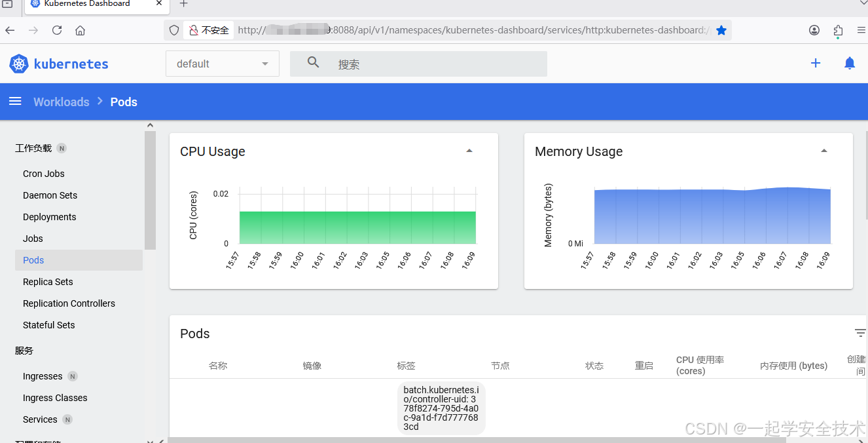Click the 工作负载 section heading
The image size is (868, 443).
[33, 148]
